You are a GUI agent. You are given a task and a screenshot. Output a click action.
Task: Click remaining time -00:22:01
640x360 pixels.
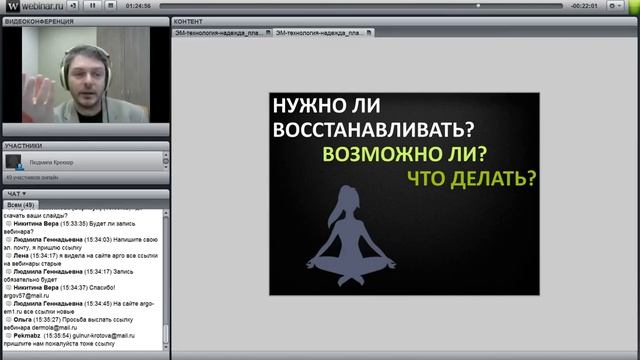pos(584,6)
